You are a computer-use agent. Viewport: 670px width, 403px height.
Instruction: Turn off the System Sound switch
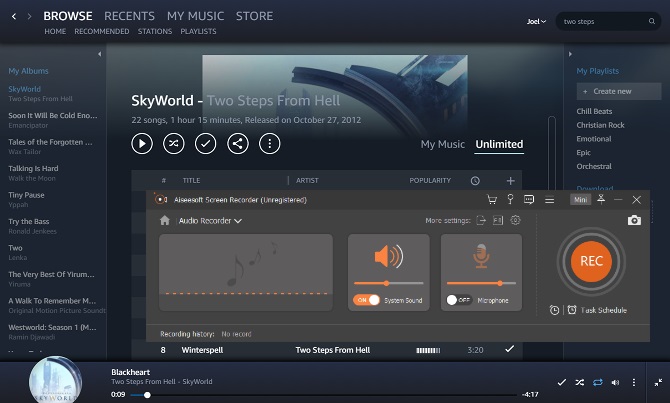(366, 300)
